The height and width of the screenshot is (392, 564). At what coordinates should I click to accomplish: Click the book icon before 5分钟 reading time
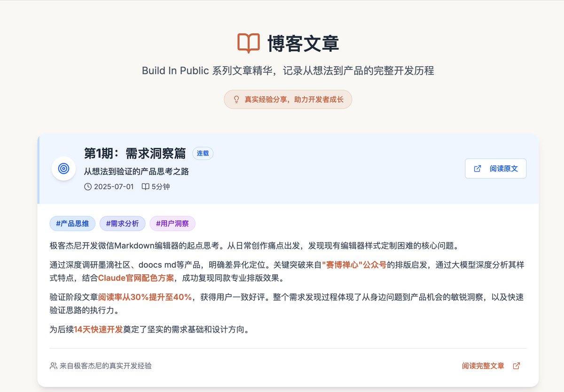point(146,186)
